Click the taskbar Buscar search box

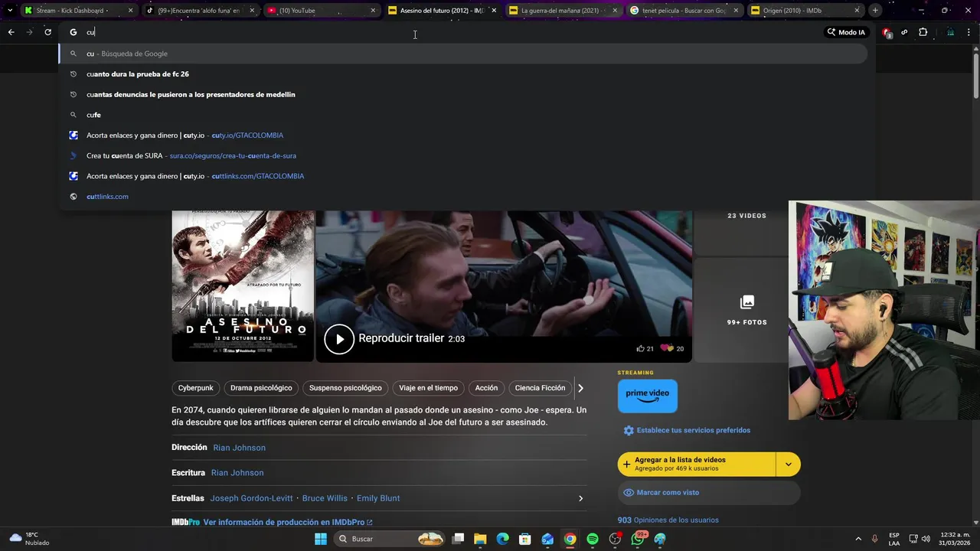[391, 539]
